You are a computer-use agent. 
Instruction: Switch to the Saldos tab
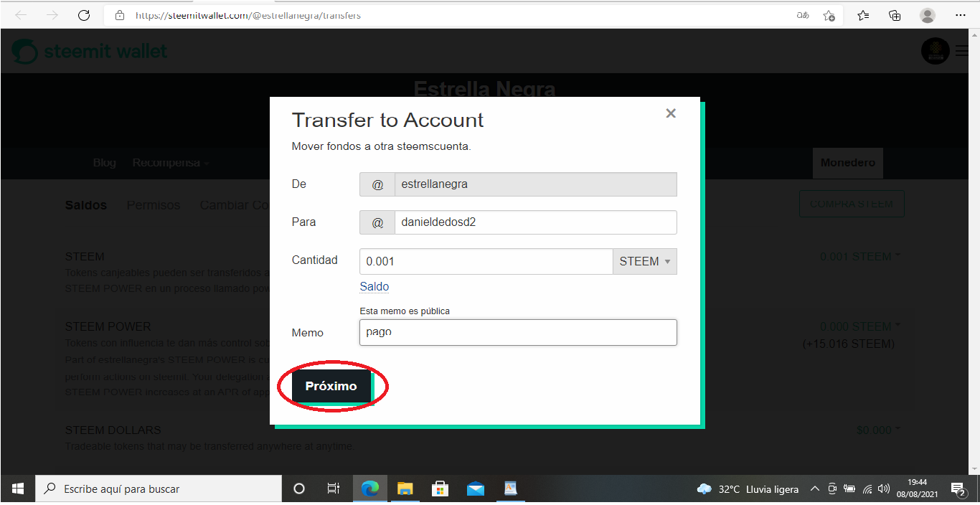pyautogui.click(x=85, y=205)
